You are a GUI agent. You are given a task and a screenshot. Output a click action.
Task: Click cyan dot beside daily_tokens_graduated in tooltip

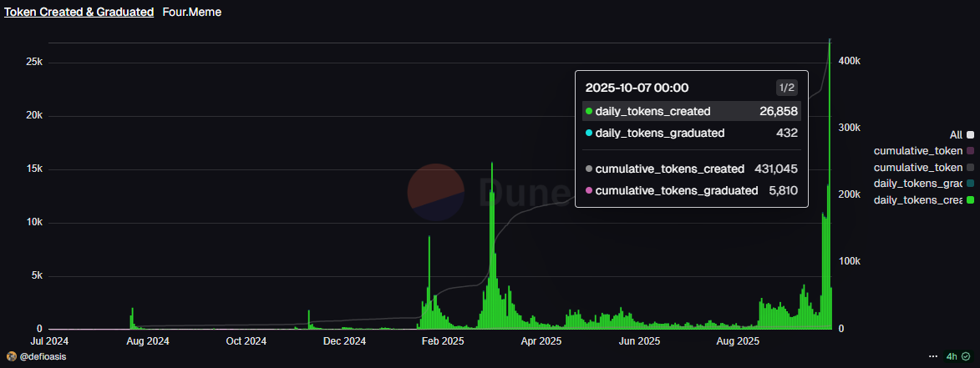pyautogui.click(x=589, y=133)
